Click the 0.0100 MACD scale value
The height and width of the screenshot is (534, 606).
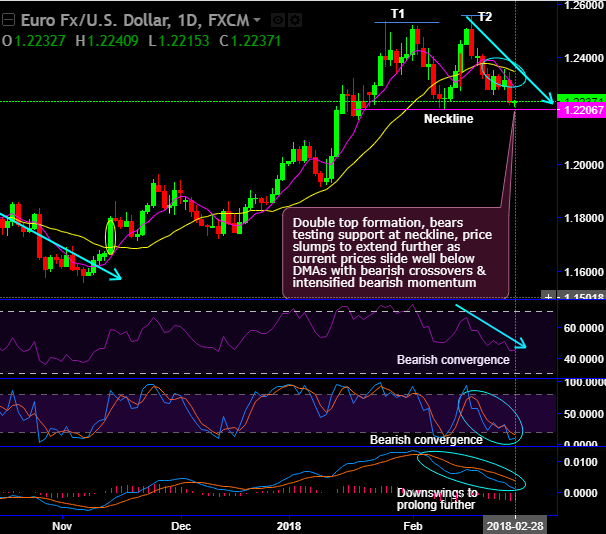pyautogui.click(x=580, y=462)
